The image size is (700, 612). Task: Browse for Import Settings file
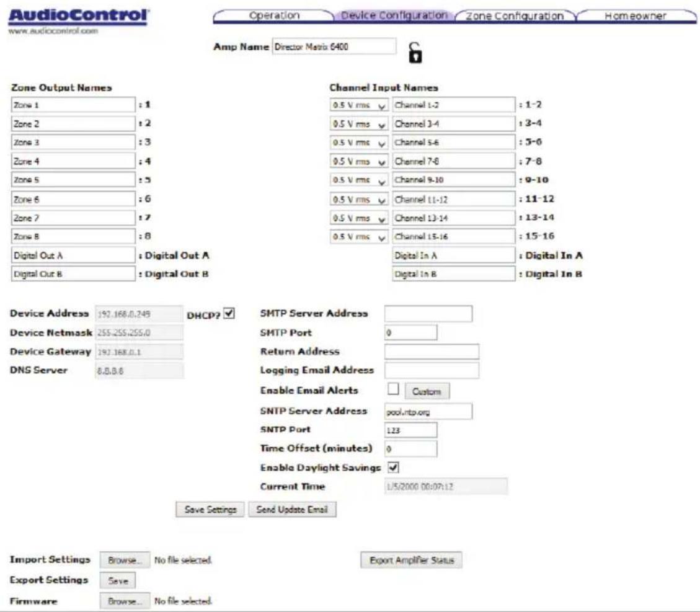(125, 560)
